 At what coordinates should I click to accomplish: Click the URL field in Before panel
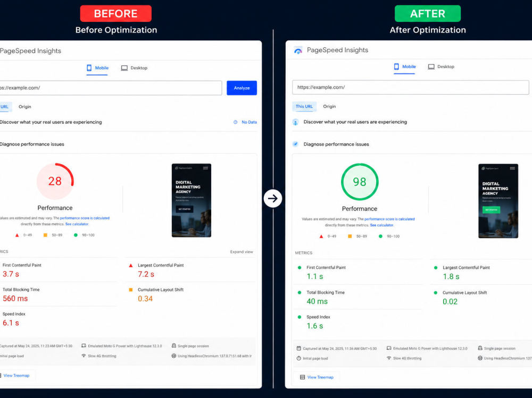point(111,88)
